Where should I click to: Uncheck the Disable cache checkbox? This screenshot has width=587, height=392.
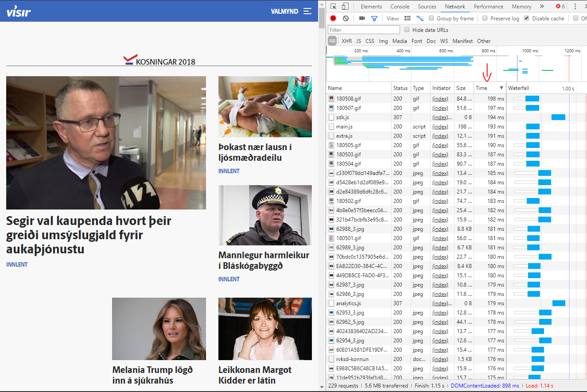coord(527,18)
